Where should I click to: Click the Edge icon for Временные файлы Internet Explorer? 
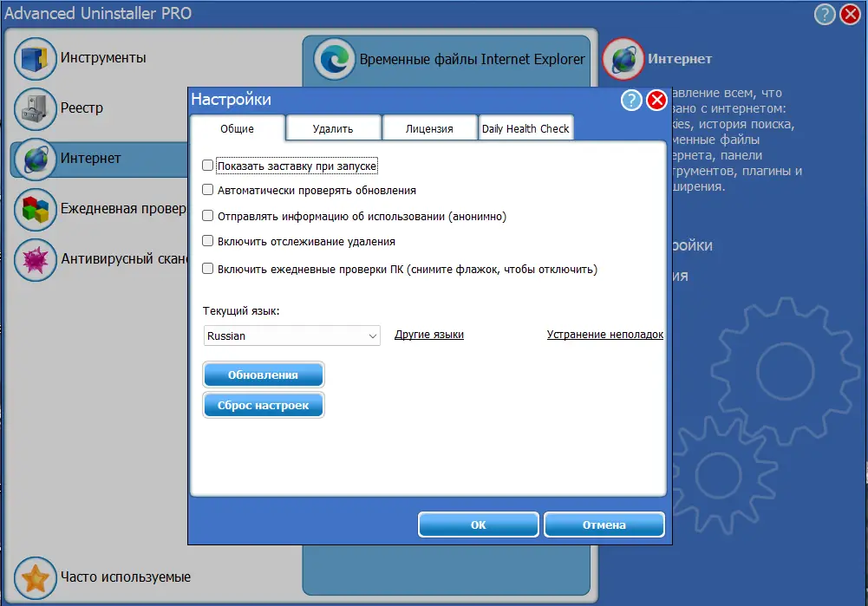(335, 59)
